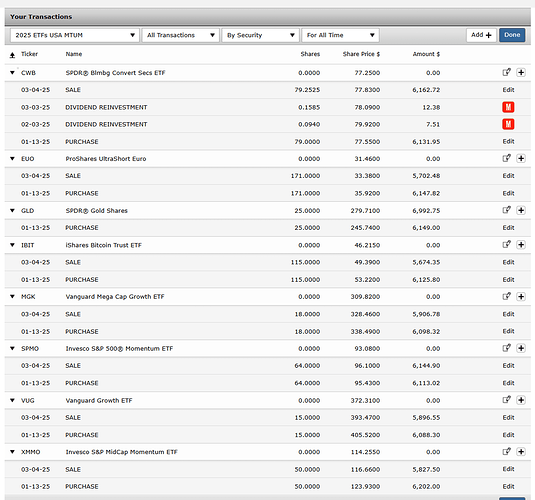
Task: Sort by Share Price $ column header
Action: tap(361, 54)
